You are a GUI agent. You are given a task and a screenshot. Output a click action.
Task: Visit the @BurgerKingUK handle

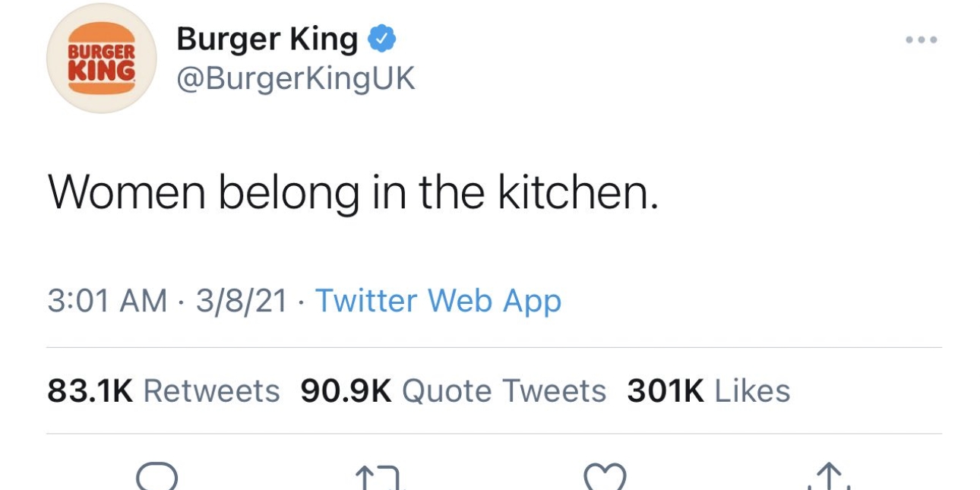coord(296,77)
